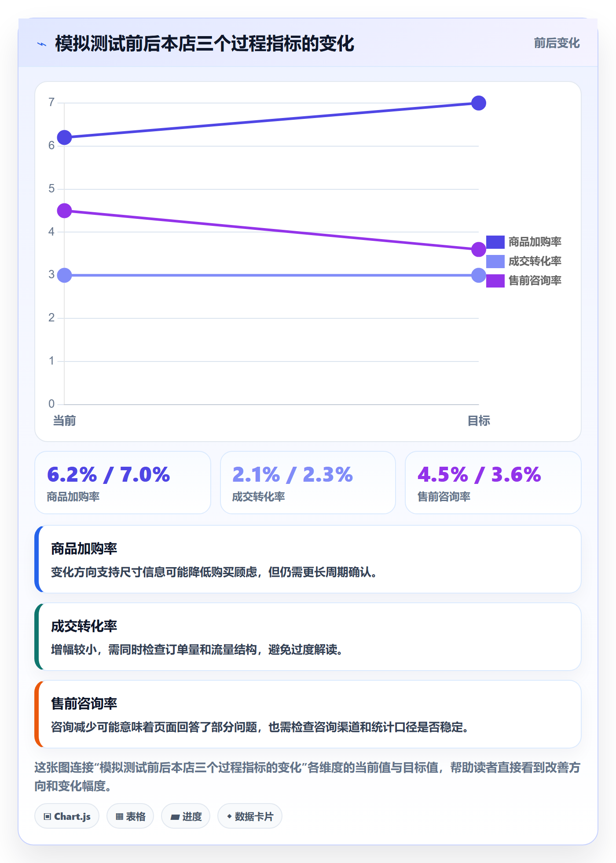Screen dimensions: 616x863
Task: Click 商品加购率 data point at 当前
Action: click(x=65, y=137)
